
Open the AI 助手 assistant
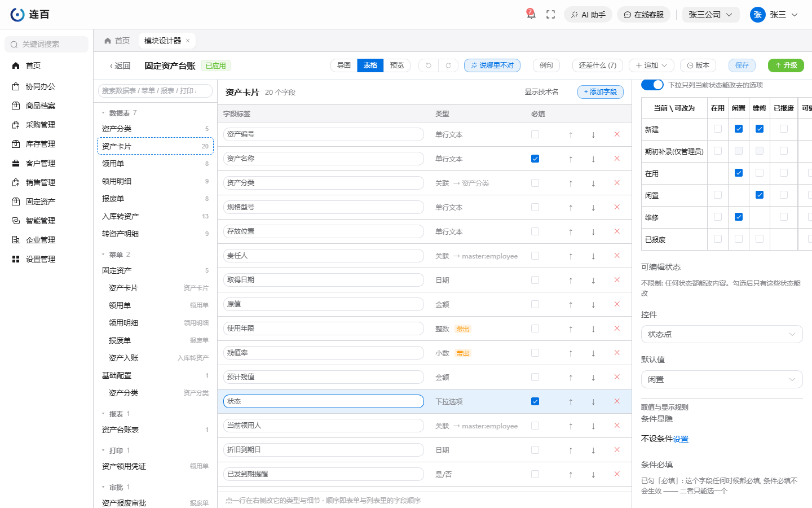588,15
